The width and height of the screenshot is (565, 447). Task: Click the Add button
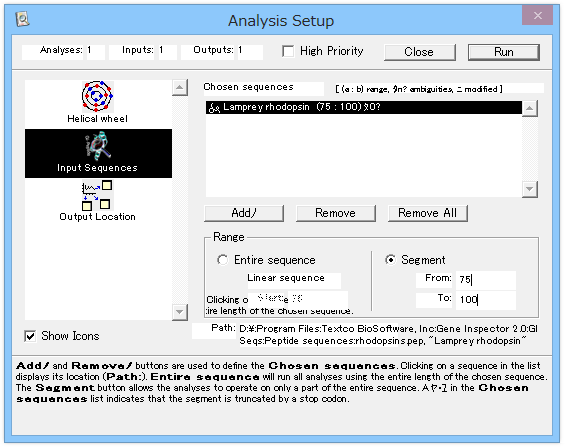tap(244, 213)
